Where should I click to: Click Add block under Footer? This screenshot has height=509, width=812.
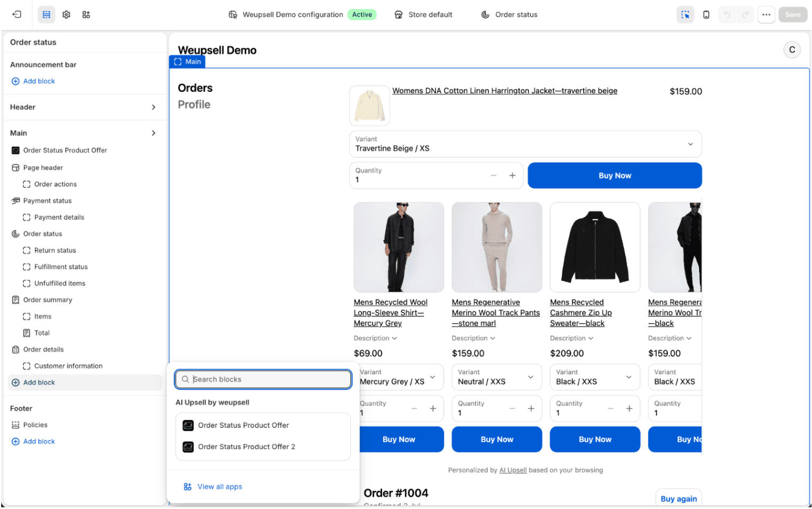click(33, 442)
